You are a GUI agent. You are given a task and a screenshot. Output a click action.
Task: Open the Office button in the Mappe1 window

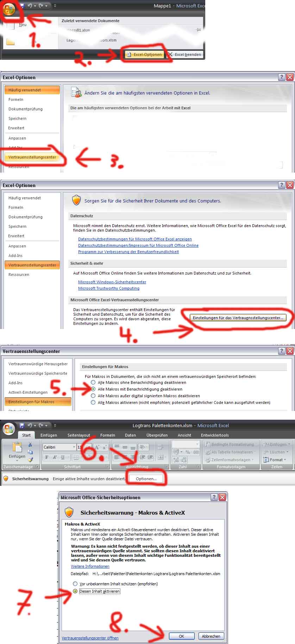[9, 9]
